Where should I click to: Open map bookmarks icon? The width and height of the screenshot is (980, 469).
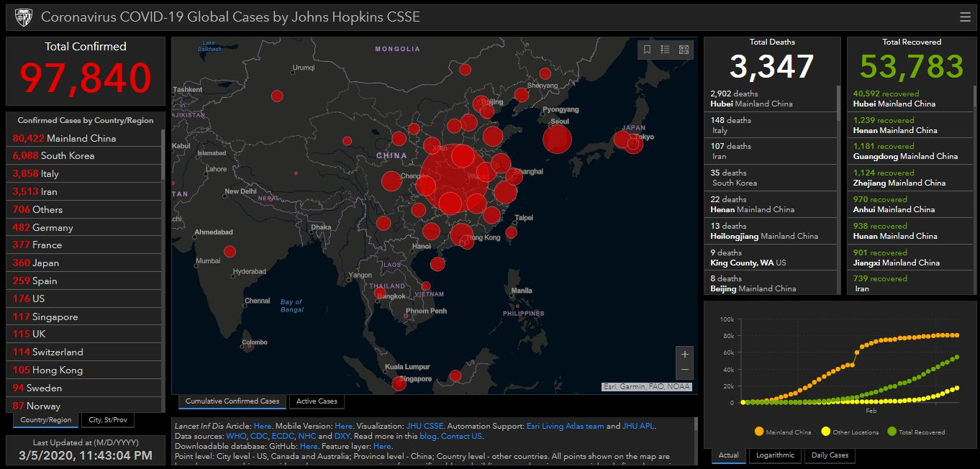click(647, 50)
